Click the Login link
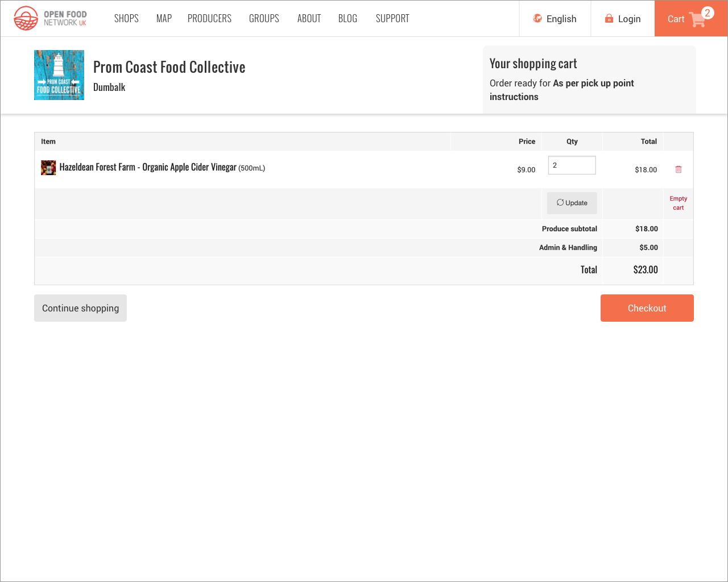Viewport: 728px width, 582px height. coord(623,19)
